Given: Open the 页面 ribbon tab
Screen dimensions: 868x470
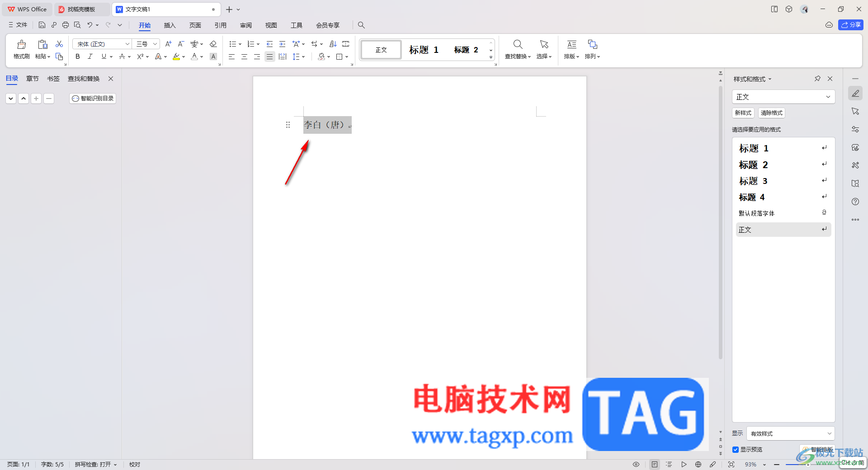Looking at the screenshot, I should 195,25.
